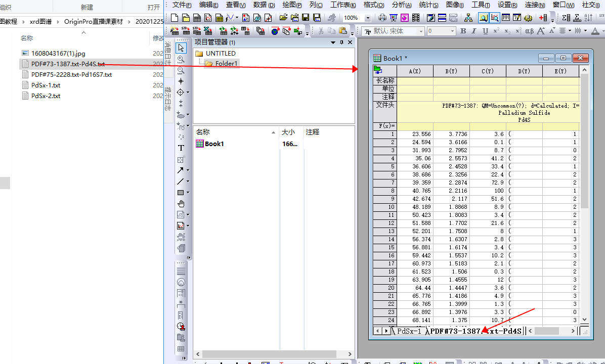Select column header C(Y)
The image size is (605, 364).
point(488,71)
